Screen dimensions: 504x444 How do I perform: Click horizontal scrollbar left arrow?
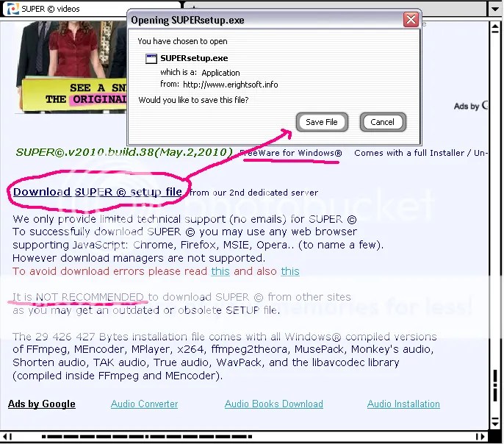(x=7, y=437)
